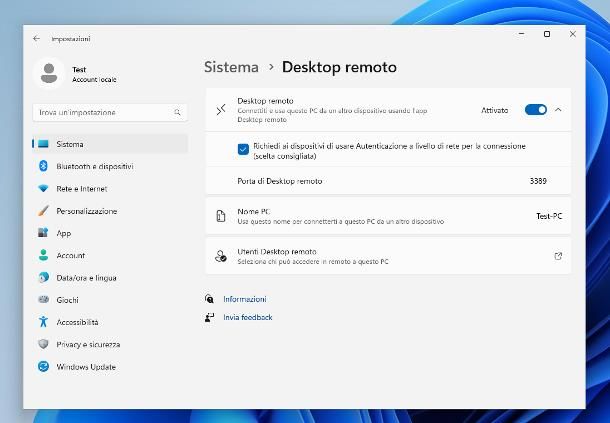The height and width of the screenshot is (423, 610).
Task: Click the search magnifier icon
Action: point(177,112)
